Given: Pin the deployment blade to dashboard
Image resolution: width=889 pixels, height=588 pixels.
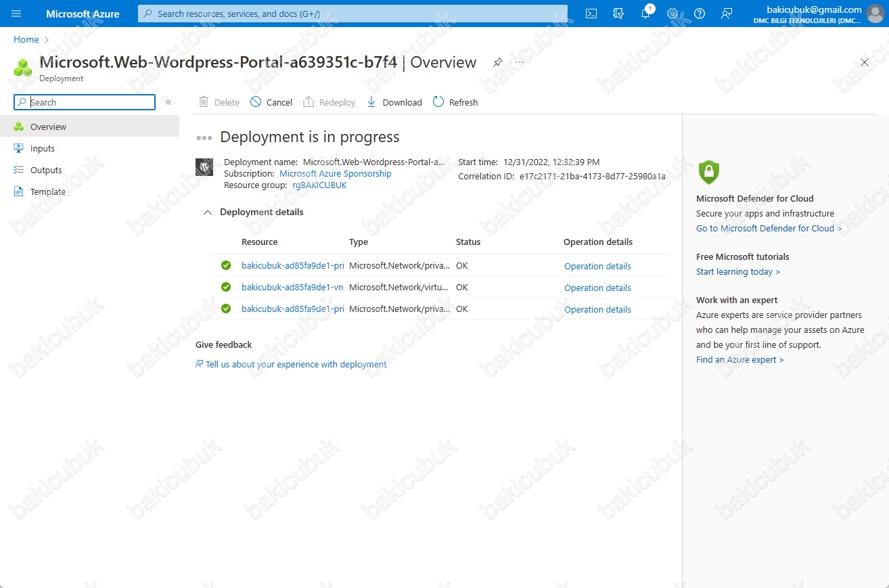Looking at the screenshot, I should click(x=498, y=62).
